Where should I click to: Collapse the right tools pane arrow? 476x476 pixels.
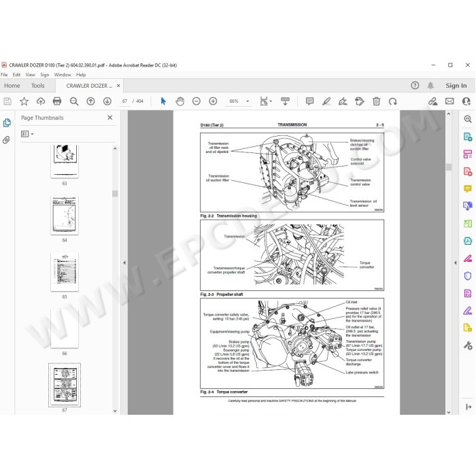coord(455,262)
